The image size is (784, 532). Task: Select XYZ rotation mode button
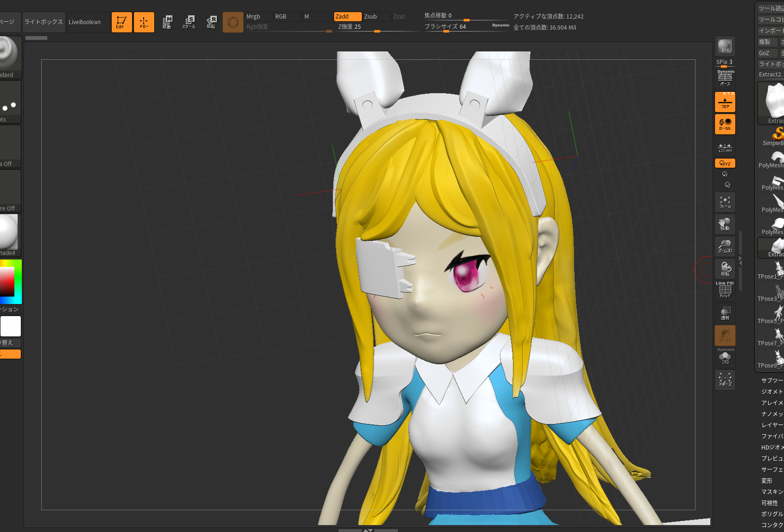click(725, 163)
